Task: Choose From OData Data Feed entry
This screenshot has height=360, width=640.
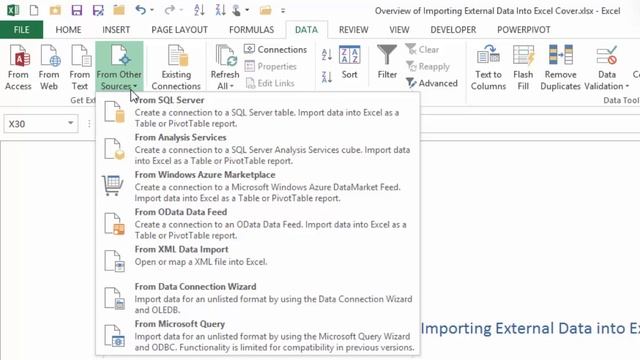Action: [258, 224]
